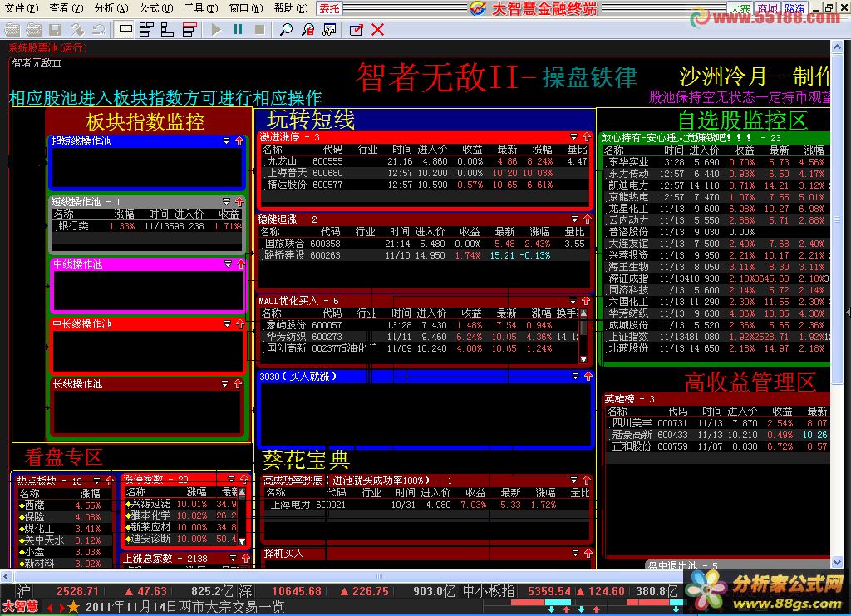
Task: Select the two-column box layout icon
Action: (x=146, y=29)
